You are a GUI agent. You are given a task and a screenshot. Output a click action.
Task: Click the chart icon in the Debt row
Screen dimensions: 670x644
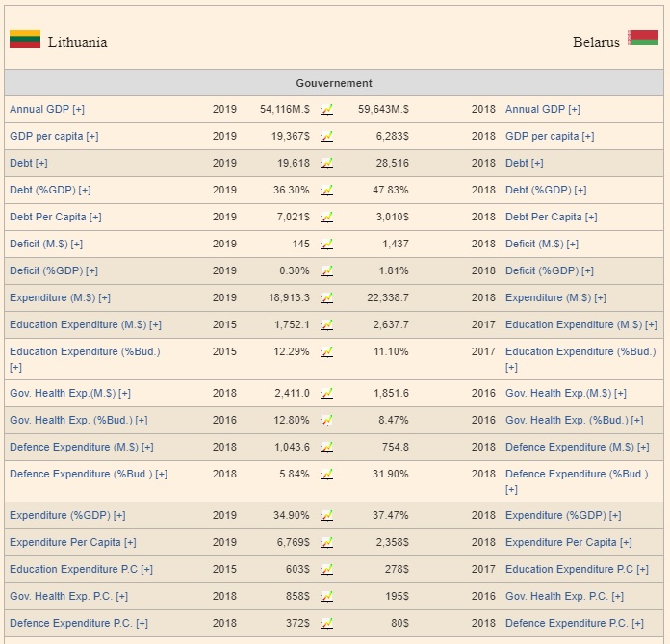[327, 164]
